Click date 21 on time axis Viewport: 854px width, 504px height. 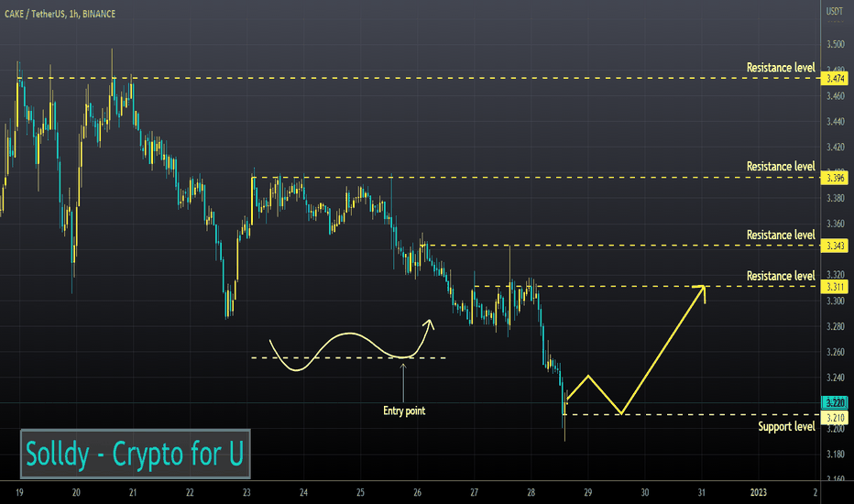pyautogui.click(x=133, y=493)
